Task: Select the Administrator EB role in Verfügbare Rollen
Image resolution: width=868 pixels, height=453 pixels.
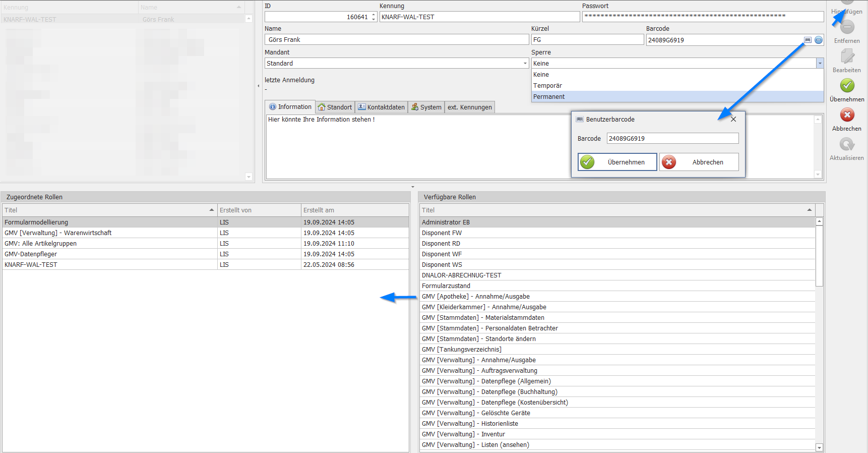Action: click(446, 222)
